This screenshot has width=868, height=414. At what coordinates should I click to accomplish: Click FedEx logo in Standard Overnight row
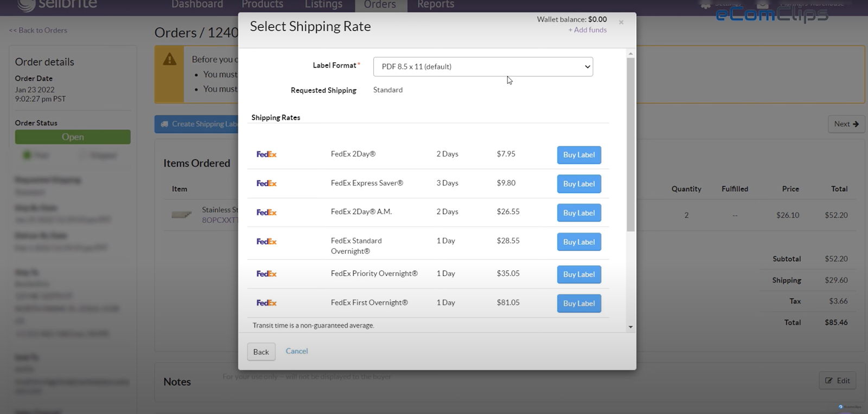[266, 242]
